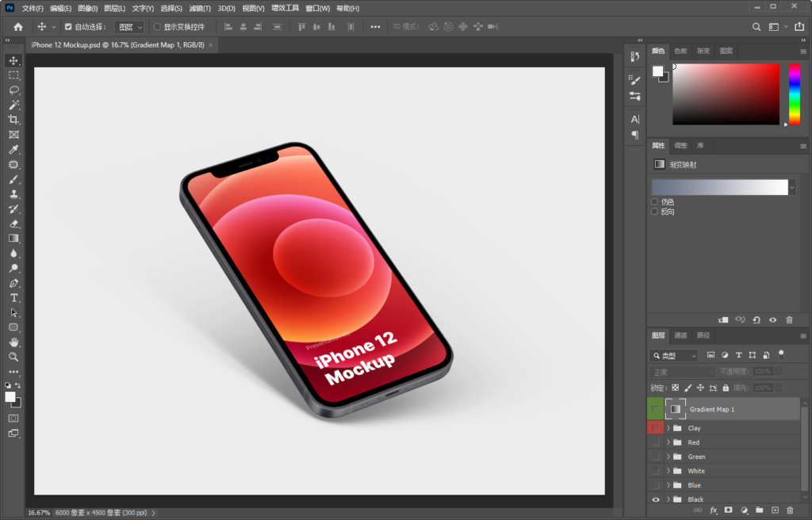Image resolution: width=812 pixels, height=520 pixels.
Task: Hide the Black layer group
Action: click(x=656, y=500)
